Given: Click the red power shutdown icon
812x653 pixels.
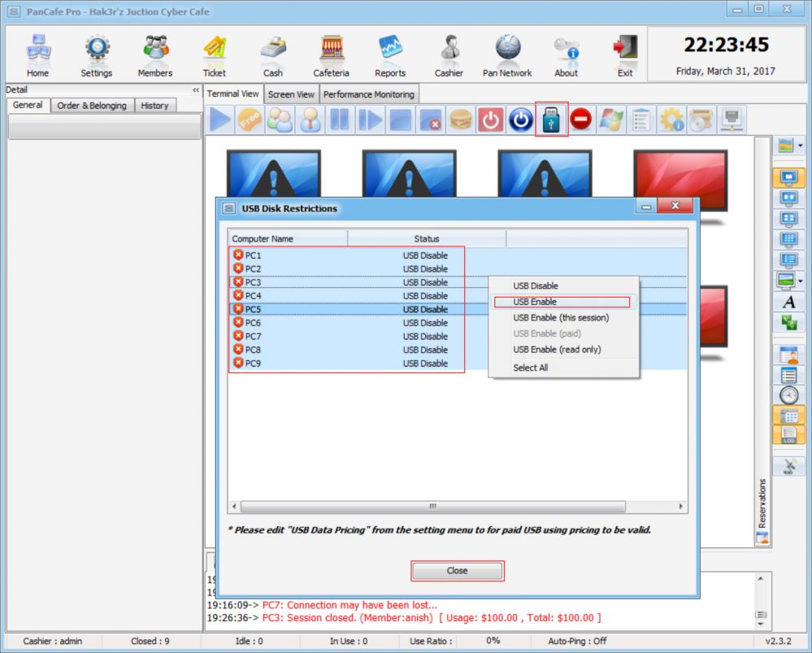Looking at the screenshot, I should (x=490, y=120).
